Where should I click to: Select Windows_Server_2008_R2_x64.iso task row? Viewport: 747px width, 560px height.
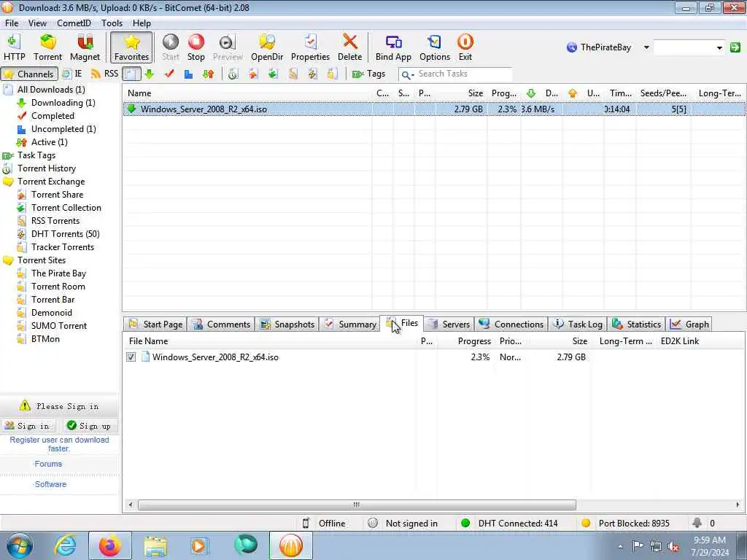(434, 109)
